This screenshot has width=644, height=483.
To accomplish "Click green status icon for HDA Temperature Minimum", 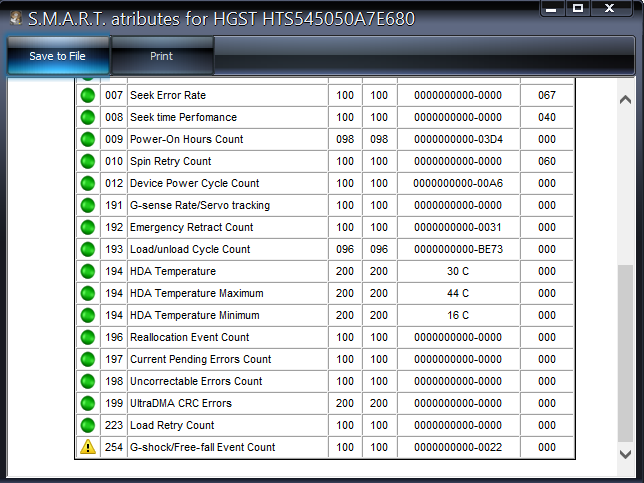I will pyautogui.click(x=87, y=315).
